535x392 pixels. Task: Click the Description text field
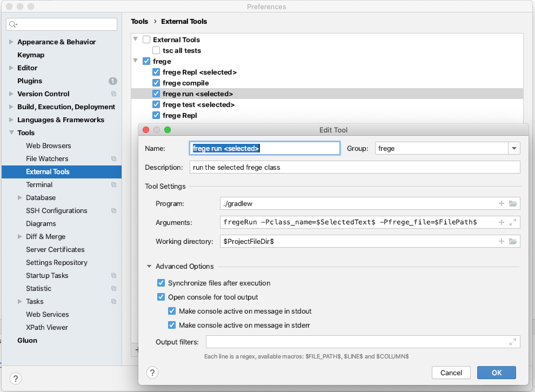tap(354, 167)
